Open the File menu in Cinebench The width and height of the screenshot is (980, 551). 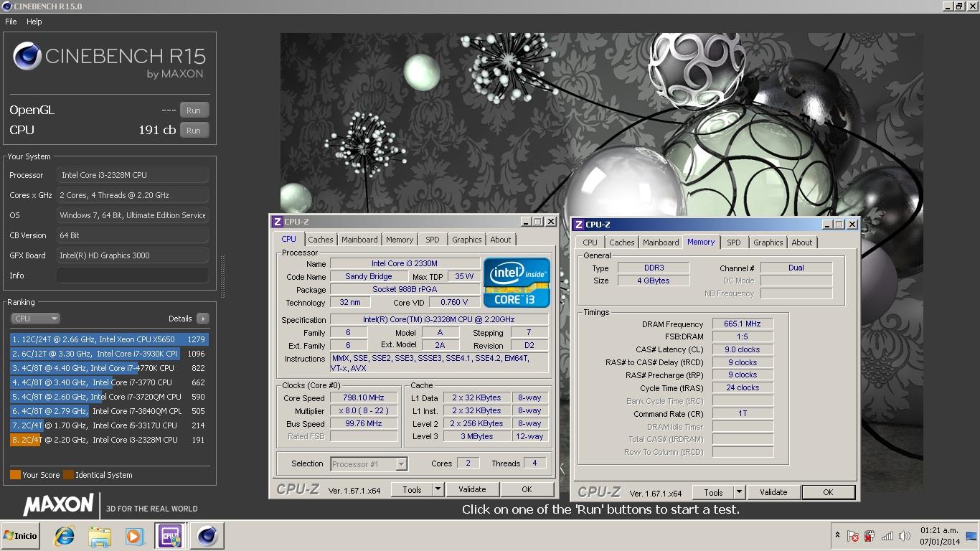coord(11,22)
